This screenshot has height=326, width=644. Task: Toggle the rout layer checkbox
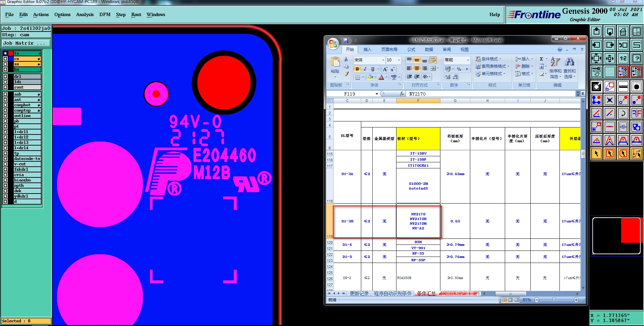tap(5, 87)
